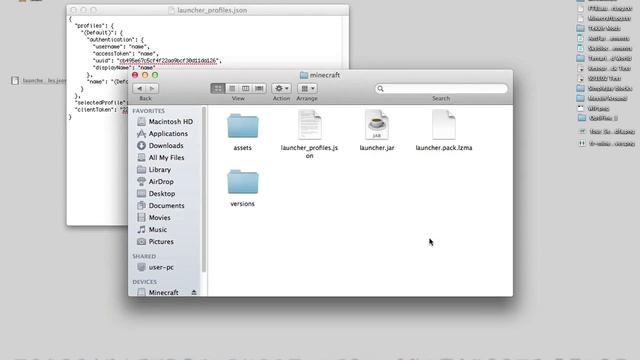
Task: Switch Finder to list view
Action: pyautogui.click(x=232, y=89)
